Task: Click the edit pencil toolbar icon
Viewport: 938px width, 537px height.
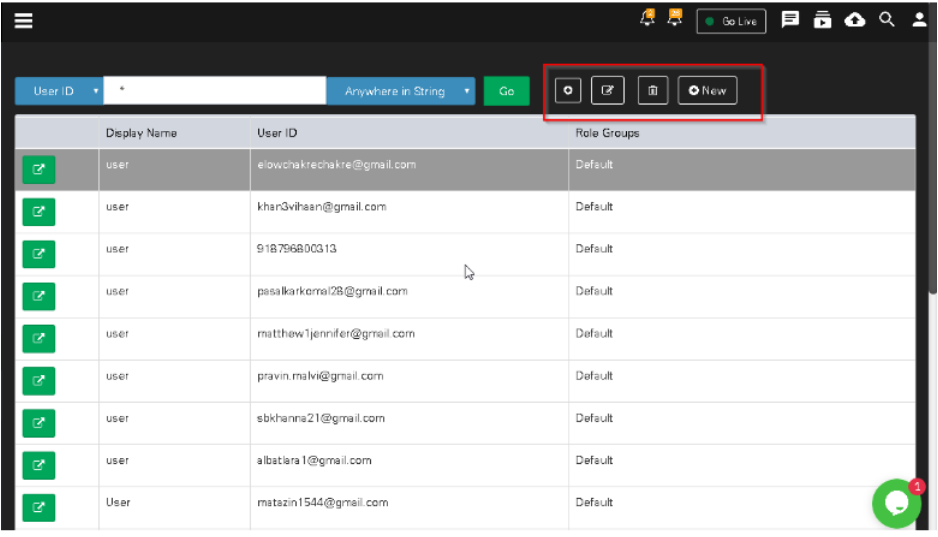Action: click(x=607, y=91)
